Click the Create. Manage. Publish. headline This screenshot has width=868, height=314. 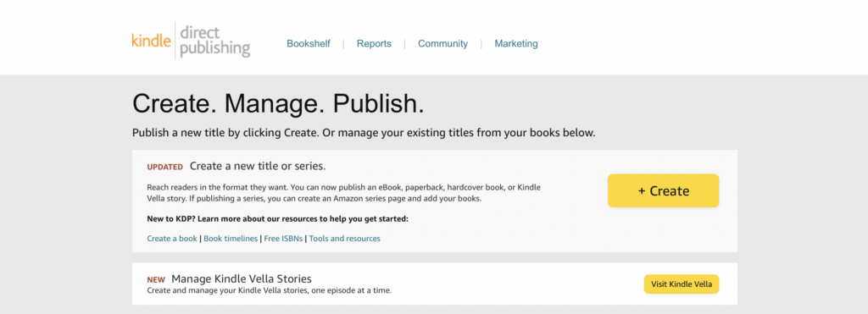(x=278, y=104)
